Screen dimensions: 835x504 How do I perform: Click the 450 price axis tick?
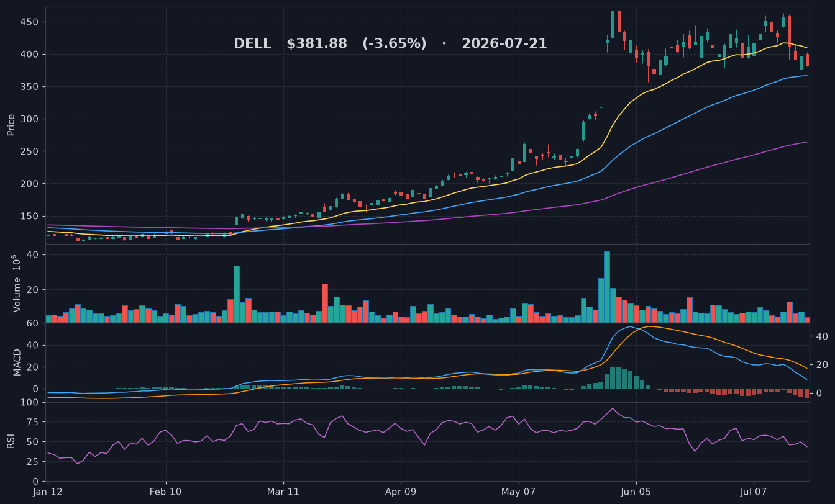(30, 22)
